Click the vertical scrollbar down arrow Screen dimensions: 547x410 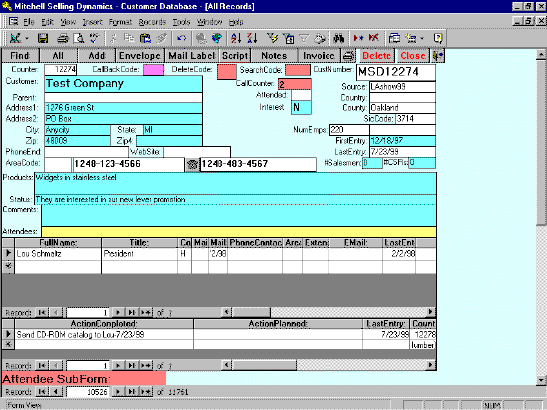click(x=541, y=380)
